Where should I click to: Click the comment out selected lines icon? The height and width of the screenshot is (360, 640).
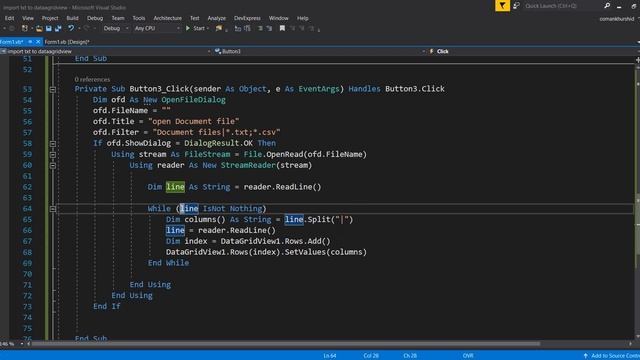[238, 29]
